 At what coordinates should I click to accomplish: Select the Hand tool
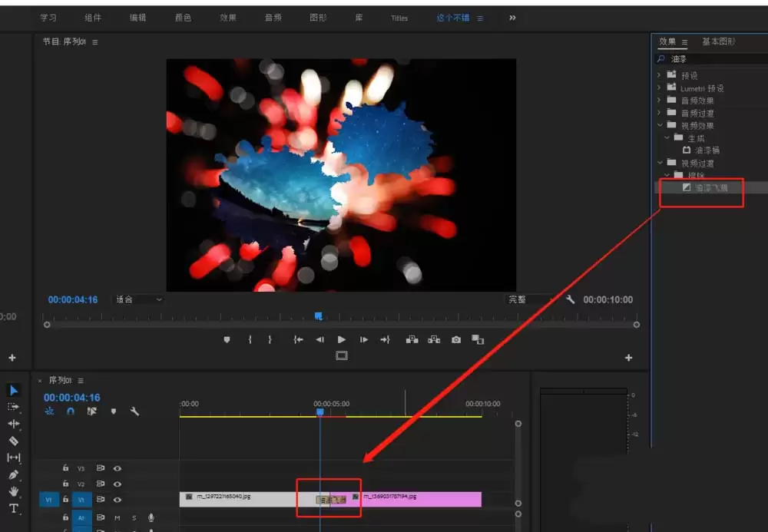click(13, 492)
